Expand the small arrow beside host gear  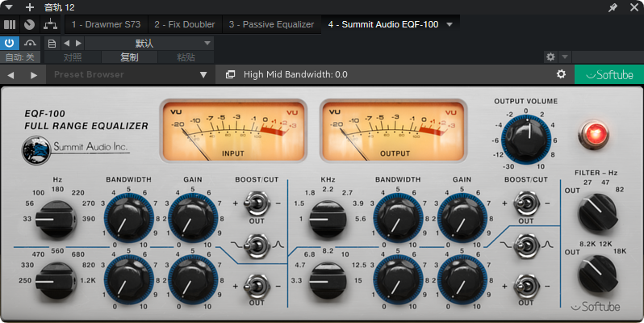click(x=565, y=57)
